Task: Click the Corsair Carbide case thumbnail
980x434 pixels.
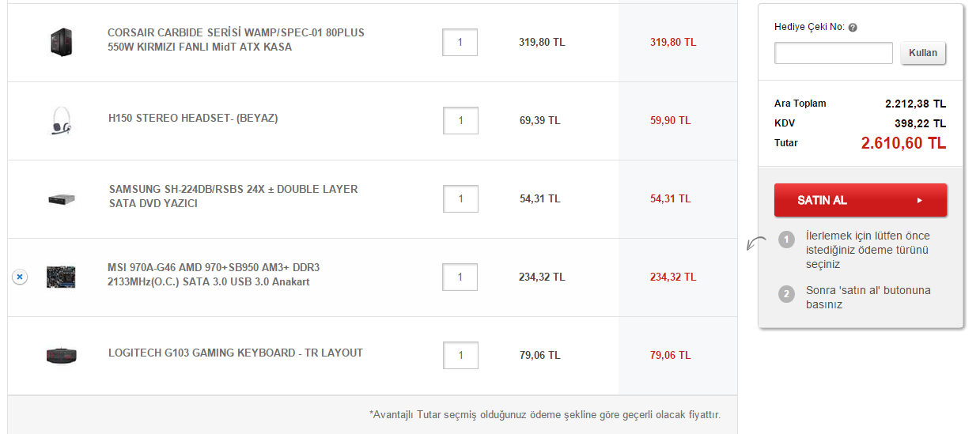Action: tap(61, 41)
